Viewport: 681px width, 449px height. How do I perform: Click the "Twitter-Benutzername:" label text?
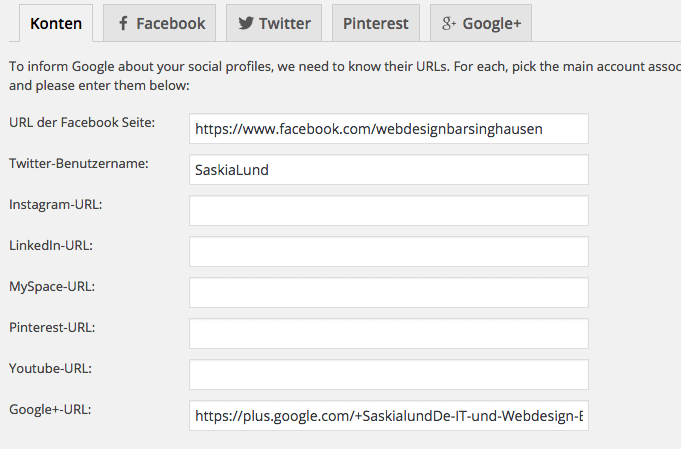[x=78, y=164]
